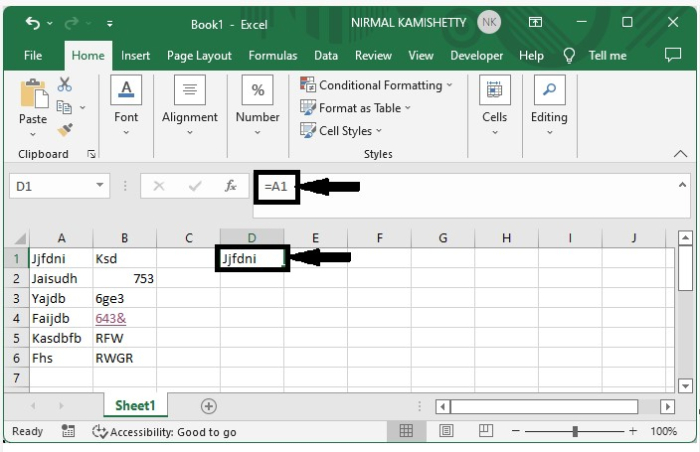The height and width of the screenshot is (452, 700).
Task: Select cell containing 753
Action: [125, 278]
